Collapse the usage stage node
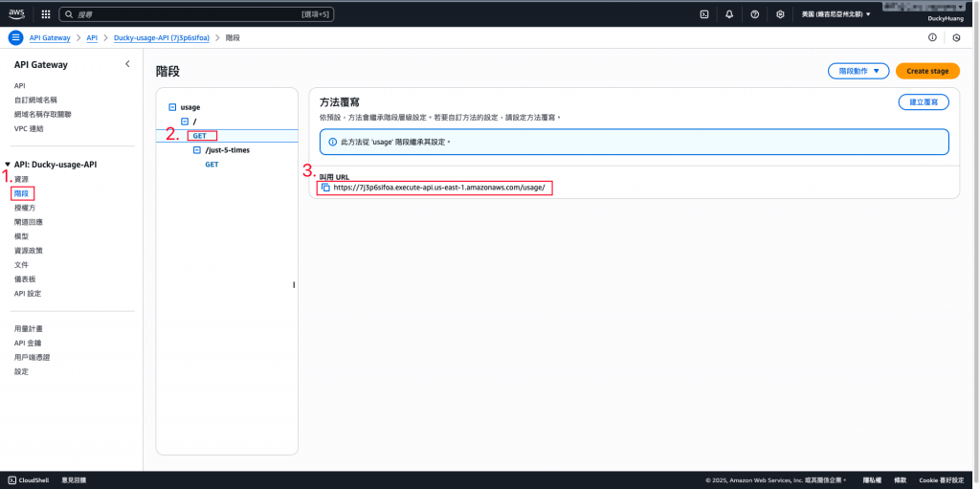The width and height of the screenshot is (980, 489). click(172, 107)
